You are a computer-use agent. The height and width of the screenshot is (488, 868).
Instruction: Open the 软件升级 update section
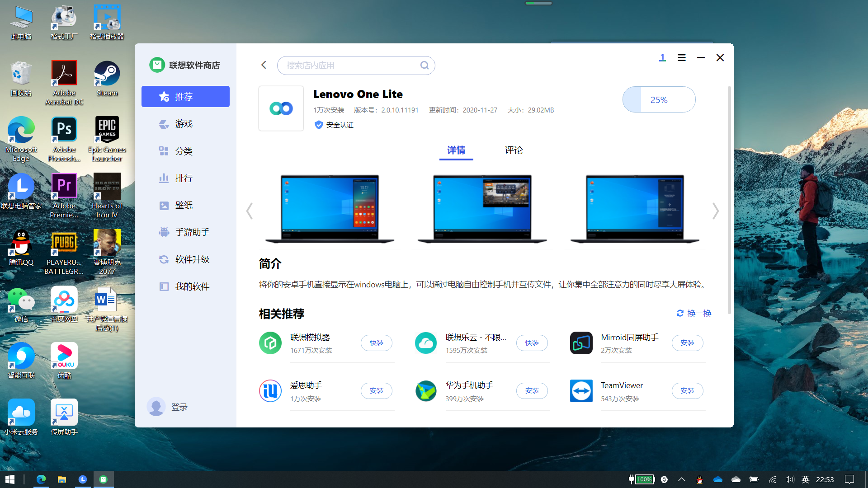coord(185,259)
